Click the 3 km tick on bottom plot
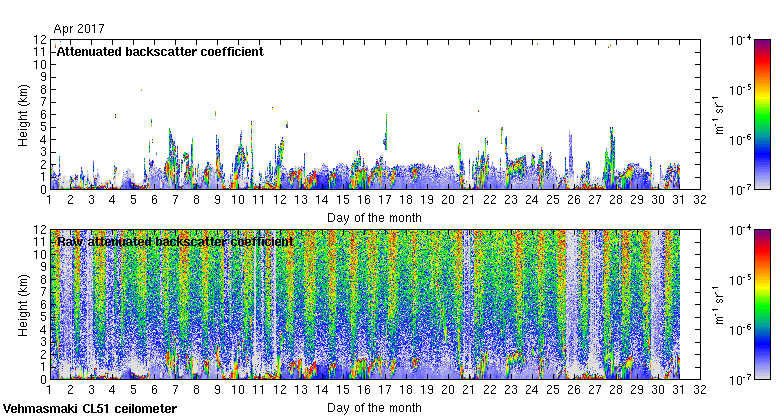The height and width of the screenshot is (420, 780). pyautogui.click(x=43, y=342)
